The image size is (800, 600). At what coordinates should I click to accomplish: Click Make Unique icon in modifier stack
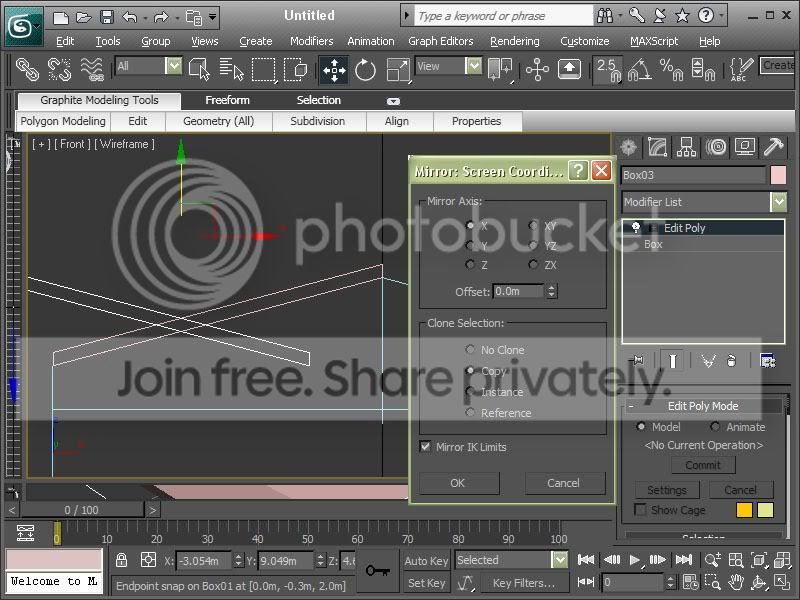click(708, 361)
